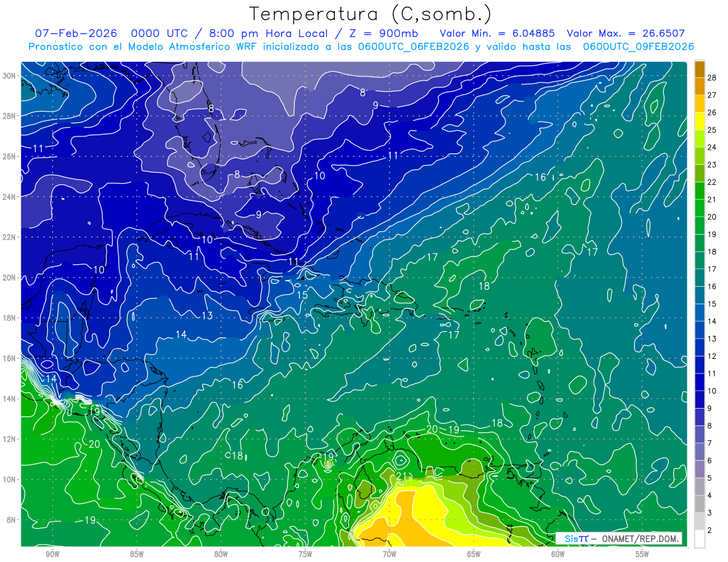The height and width of the screenshot is (562, 728).
Task: Select the 0600UTC_09FEB2026 valid-until timestamp
Action: 639,47
